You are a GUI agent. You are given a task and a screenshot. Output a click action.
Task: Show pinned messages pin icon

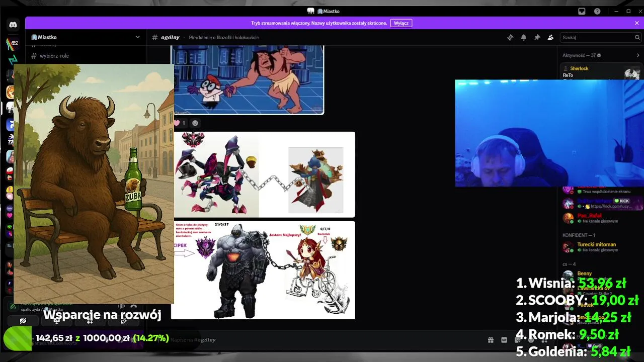(x=537, y=37)
